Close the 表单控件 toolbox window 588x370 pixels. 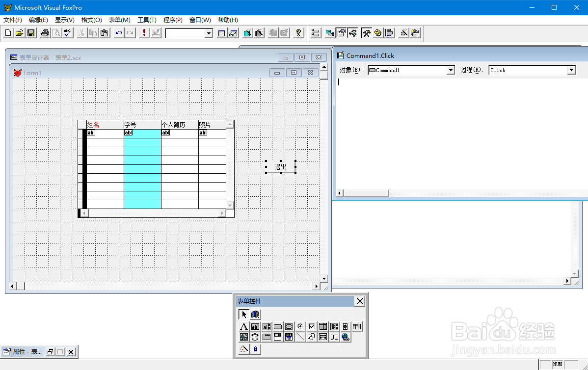360,301
